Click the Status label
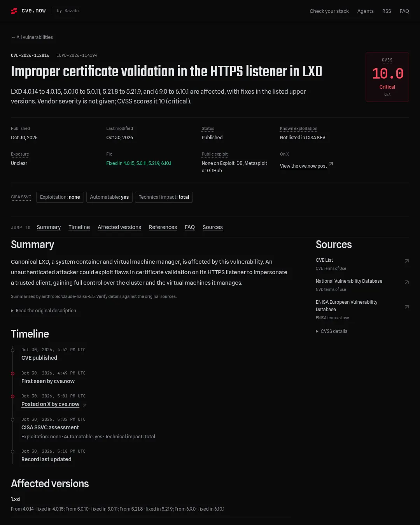 pyautogui.click(x=208, y=129)
